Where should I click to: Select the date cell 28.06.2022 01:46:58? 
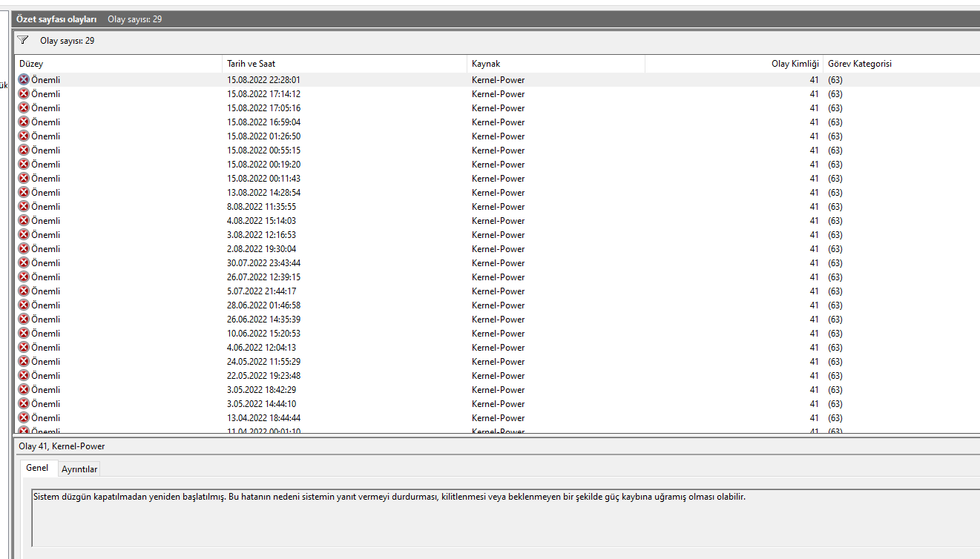click(x=263, y=305)
